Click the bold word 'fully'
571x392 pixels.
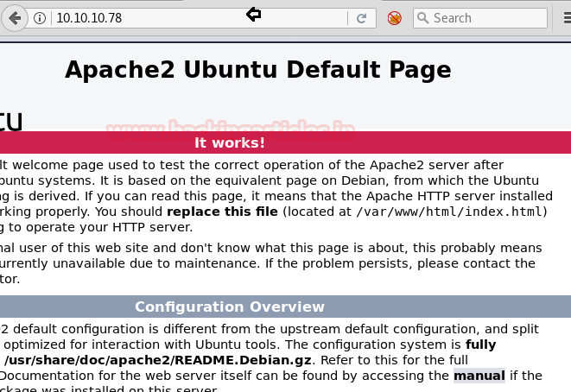[480, 345]
